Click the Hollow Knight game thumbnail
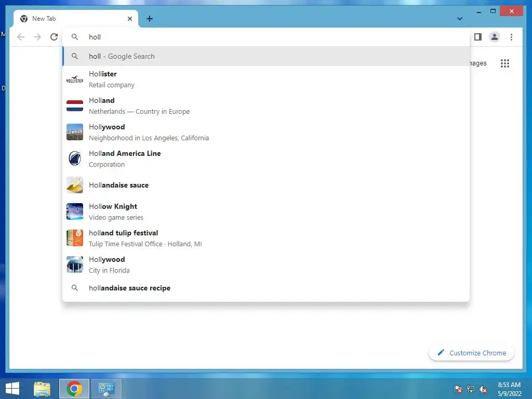The width and height of the screenshot is (532, 399). point(75,212)
